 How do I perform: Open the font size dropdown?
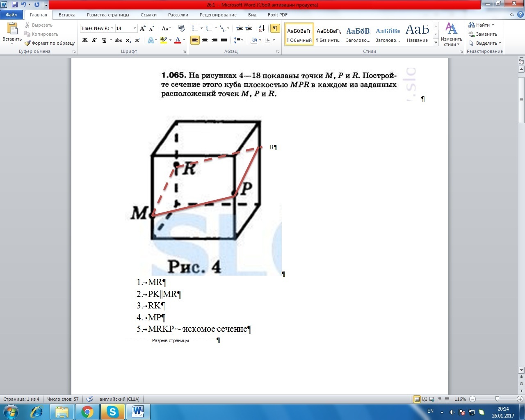(135, 28)
